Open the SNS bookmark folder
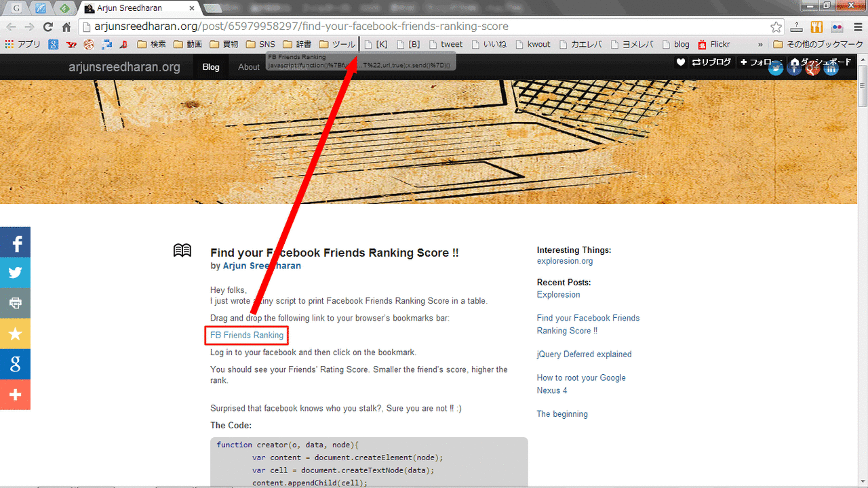This screenshot has width=868, height=488. point(261,44)
